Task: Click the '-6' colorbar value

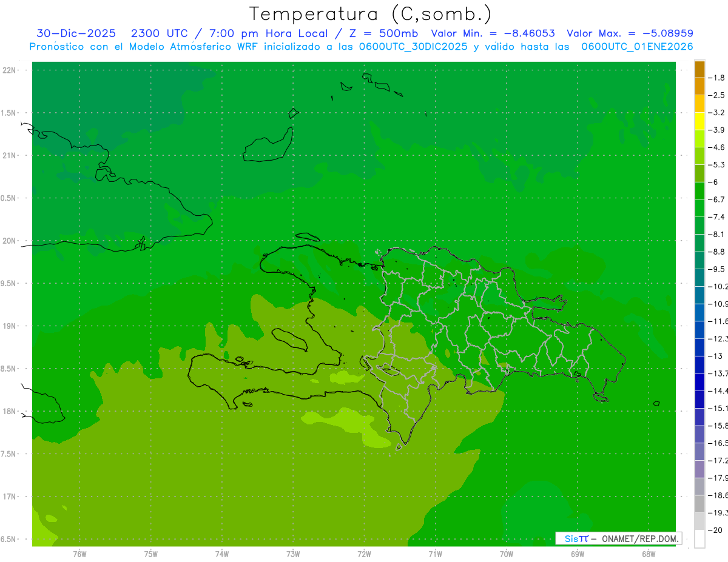Action: point(715,182)
